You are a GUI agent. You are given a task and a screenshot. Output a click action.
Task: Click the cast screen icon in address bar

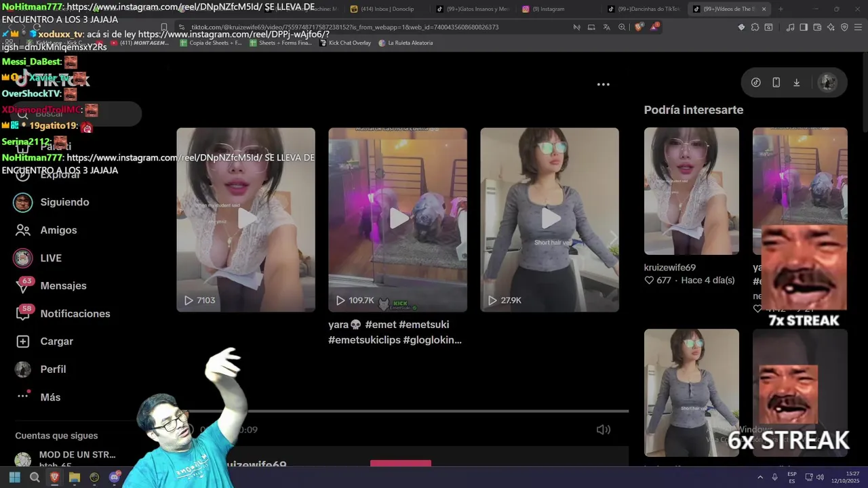(x=591, y=27)
